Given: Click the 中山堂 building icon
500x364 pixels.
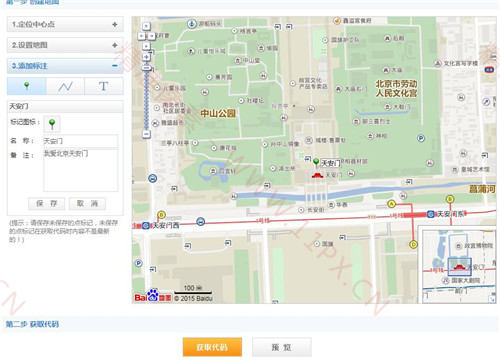Looking at the screenshot, I should pos(238,60).
